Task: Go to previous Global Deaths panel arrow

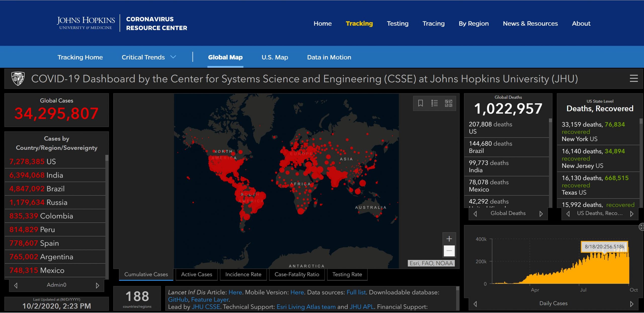Action: 475,214
